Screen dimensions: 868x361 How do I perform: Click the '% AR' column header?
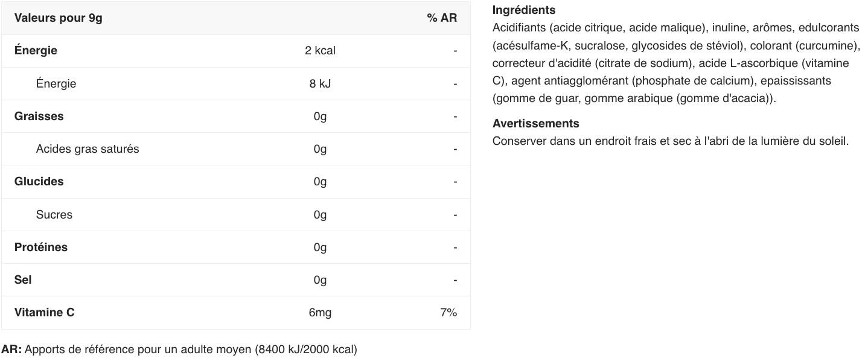(x=441, y=18)
